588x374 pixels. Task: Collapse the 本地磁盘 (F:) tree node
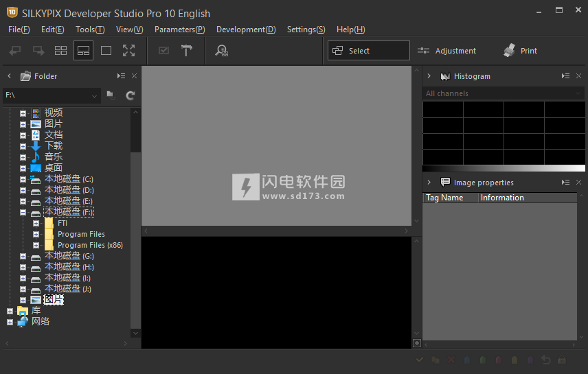[x=23, y=213]
